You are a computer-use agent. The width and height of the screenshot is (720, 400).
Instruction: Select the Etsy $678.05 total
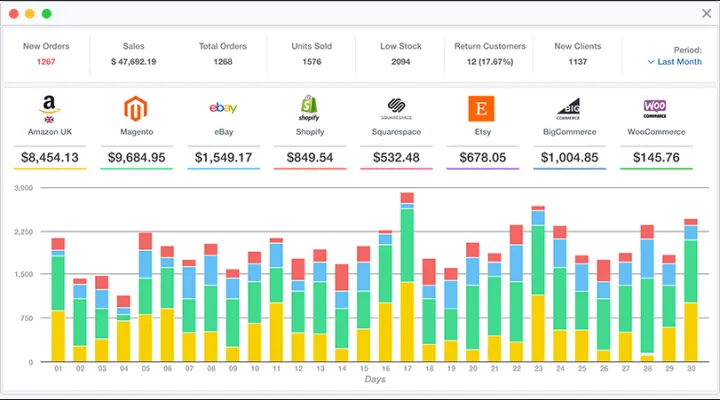pyautogui.click(x=483, y=158)
